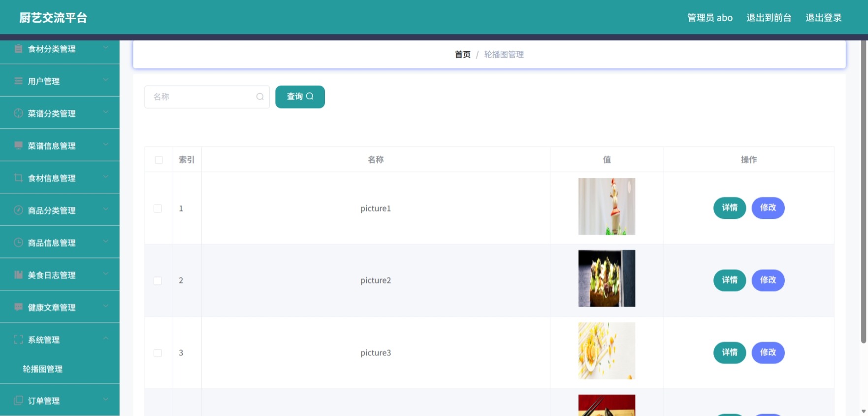Image resolution: width=868 pixels, height=416 pixels.
Task: Click the 美食日志管理 sidebar icon
Action: (x=18, y=275)
